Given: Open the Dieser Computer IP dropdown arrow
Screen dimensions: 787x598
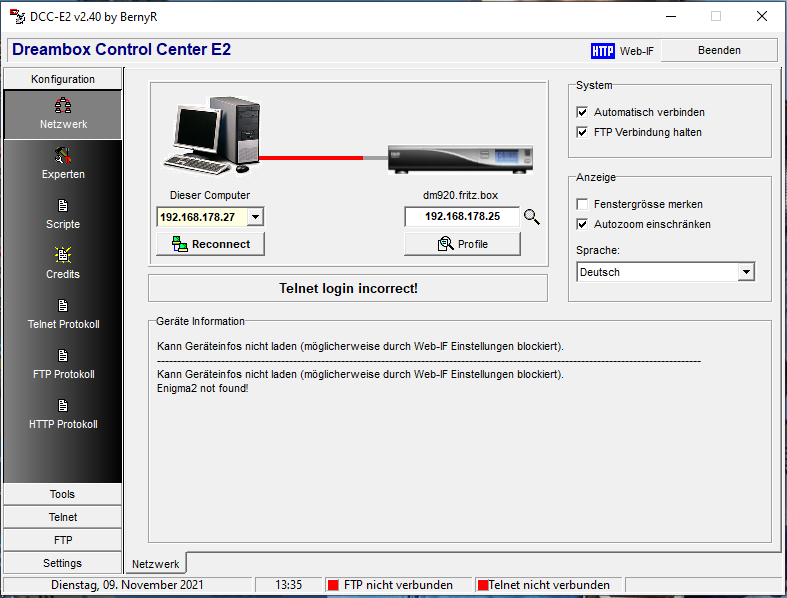Looking at the screenshot, I should coord(255,217).
